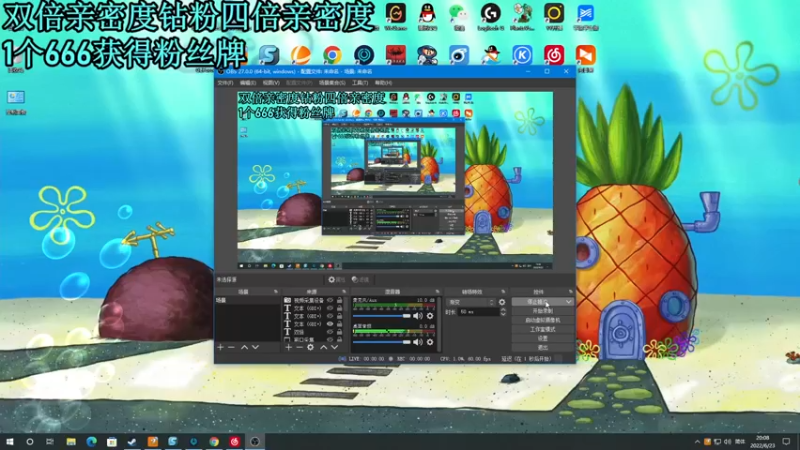Open the File (文件) menu in OBS

(225, 83)
